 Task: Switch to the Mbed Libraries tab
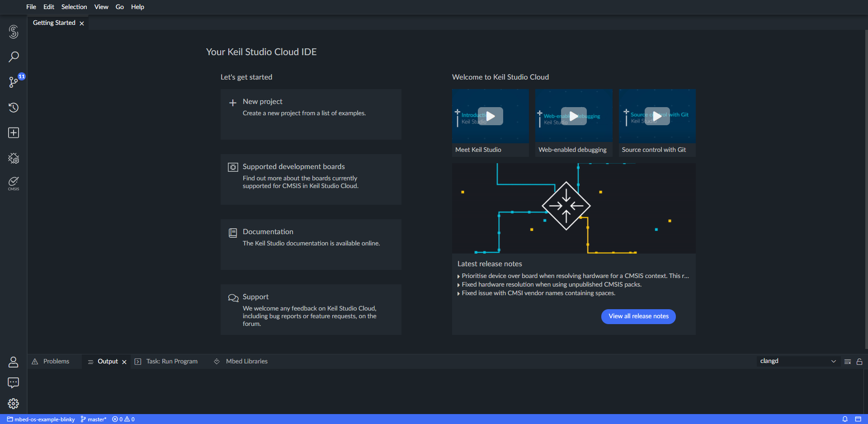point(246,361)
